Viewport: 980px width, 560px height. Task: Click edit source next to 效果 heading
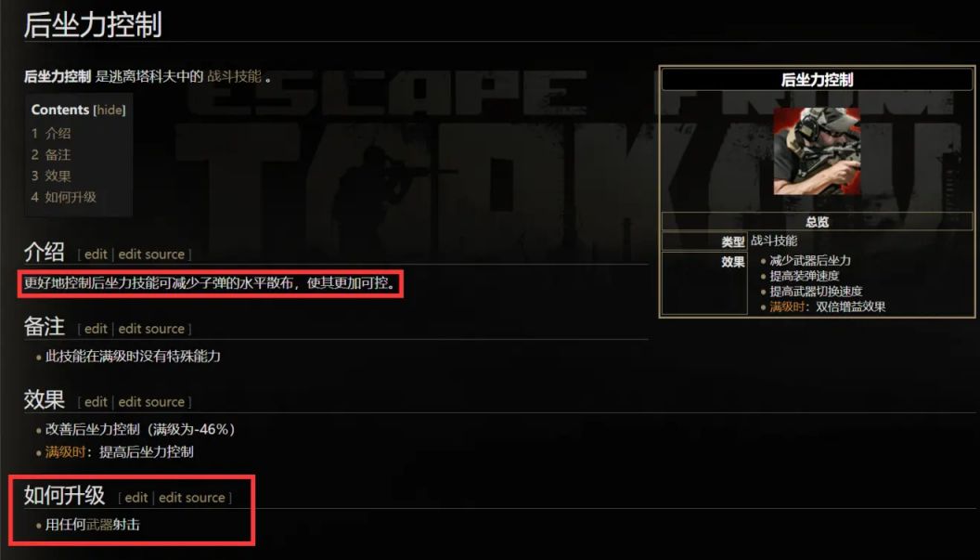point(151,402)
